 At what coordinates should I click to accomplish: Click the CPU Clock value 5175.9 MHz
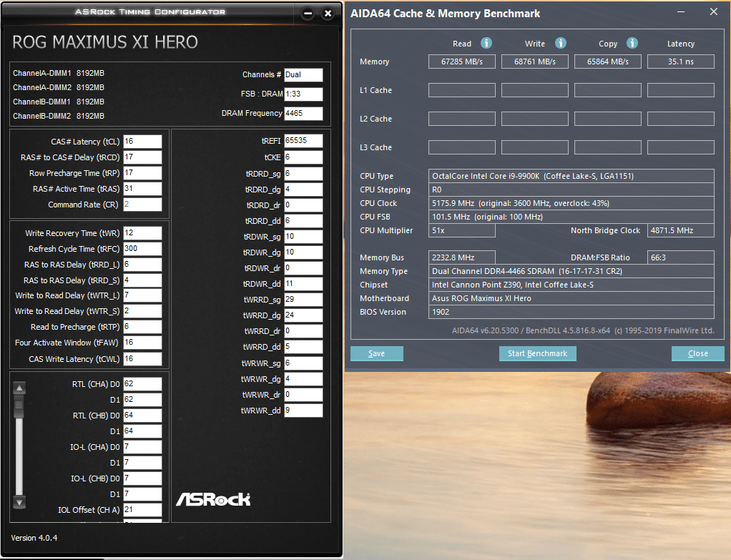pos(521,203)
